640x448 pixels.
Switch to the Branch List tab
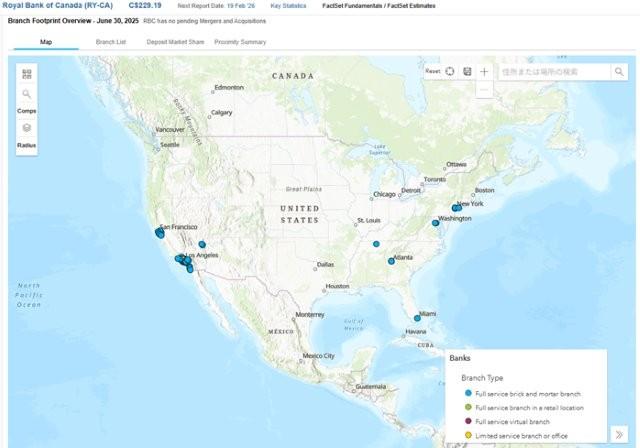click(111, 42)
